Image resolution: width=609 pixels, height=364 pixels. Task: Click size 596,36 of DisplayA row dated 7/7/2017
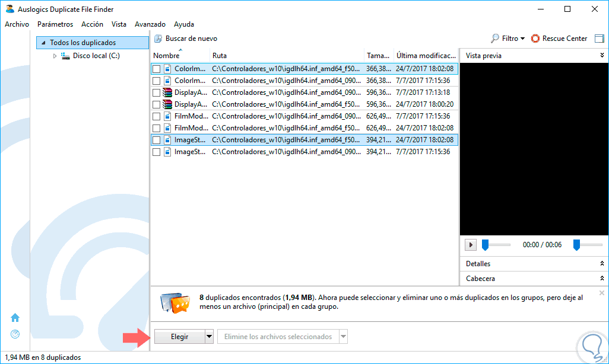(x=378, y=92)
